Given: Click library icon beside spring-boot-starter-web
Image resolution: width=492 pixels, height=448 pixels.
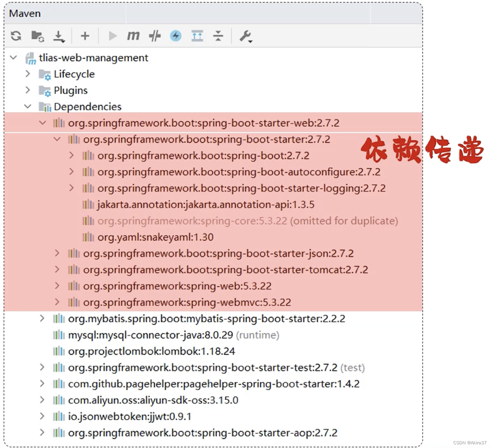Looking at the screenshot, I should point(59,123).
